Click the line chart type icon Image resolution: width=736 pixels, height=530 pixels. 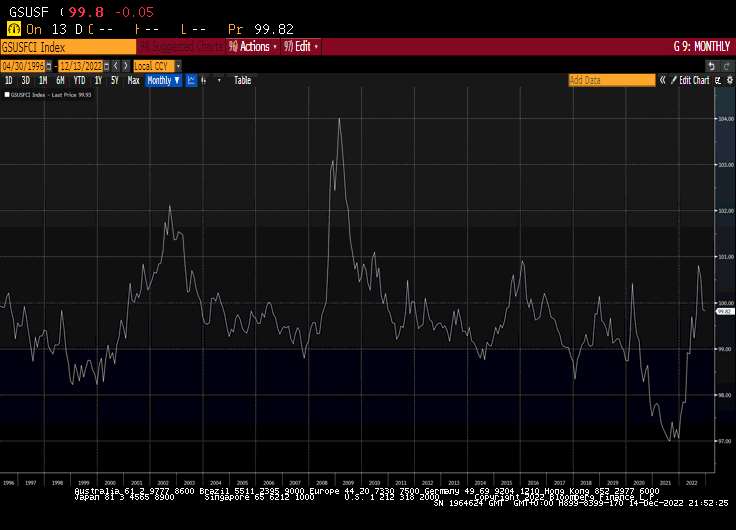(192, 80)
